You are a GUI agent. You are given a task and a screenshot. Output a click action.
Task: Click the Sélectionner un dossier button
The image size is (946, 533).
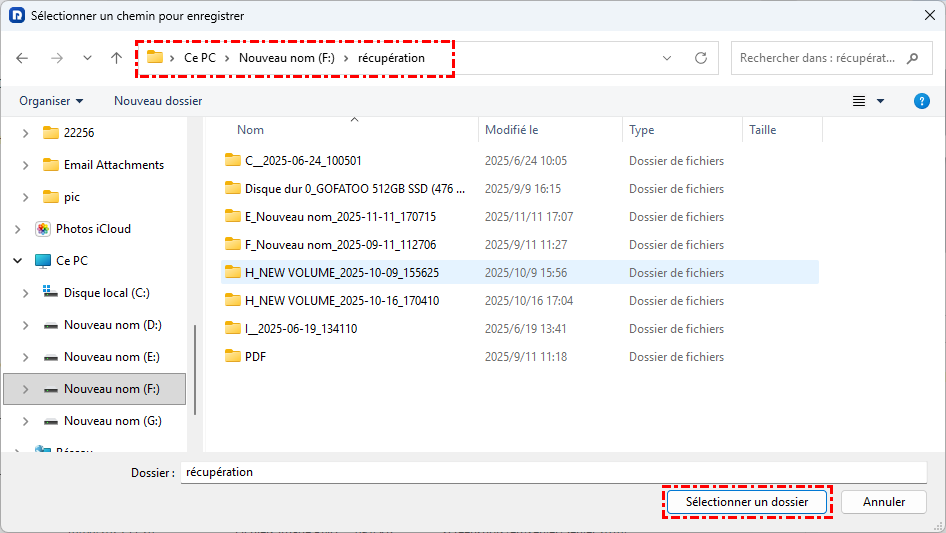747,502
